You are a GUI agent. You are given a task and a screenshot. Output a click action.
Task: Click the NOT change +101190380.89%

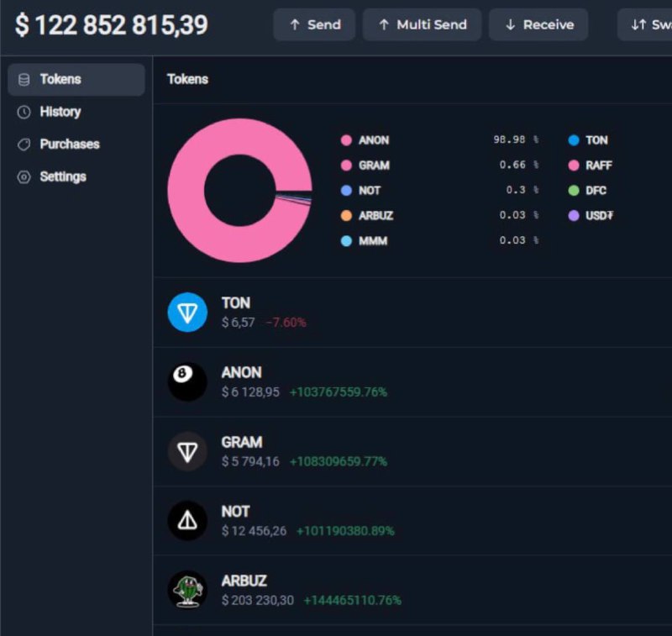tap(345, 531)
